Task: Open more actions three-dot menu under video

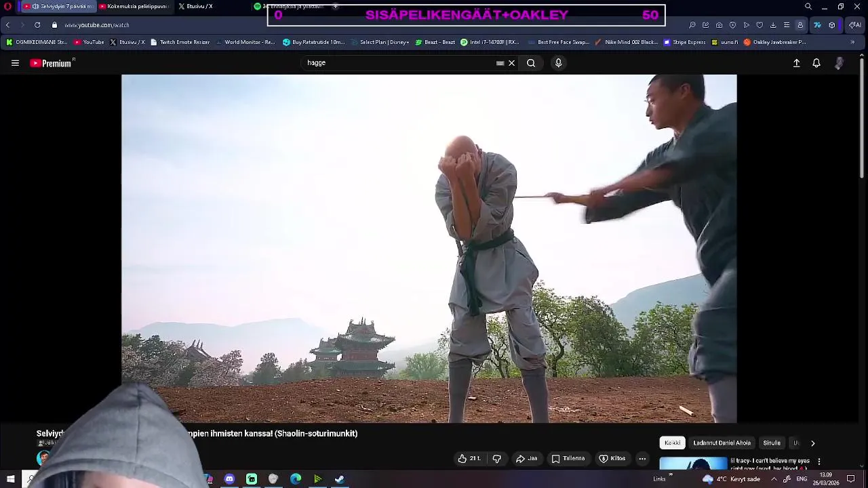Action: (642, 459)
